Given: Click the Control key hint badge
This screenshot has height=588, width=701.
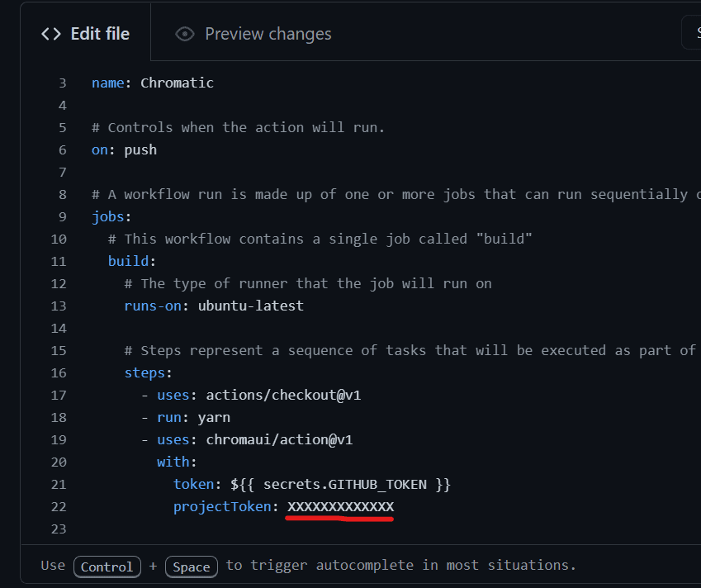Looking at the screenshot, I should (x=107, y=567).
